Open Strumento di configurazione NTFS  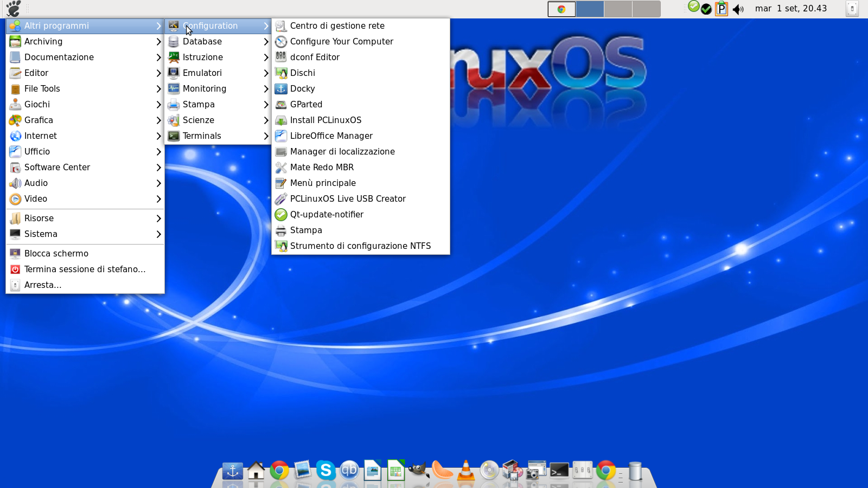pos(361,246)
